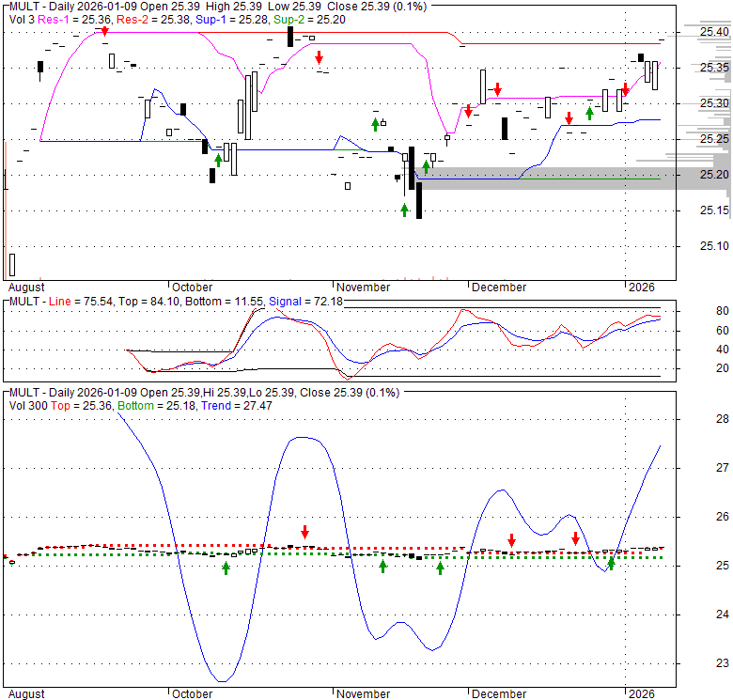Image resolution: width=733 pixels, height=700 pixels.
Task: Click the lowest green arrow in the price chart
Action: (405, 210)
